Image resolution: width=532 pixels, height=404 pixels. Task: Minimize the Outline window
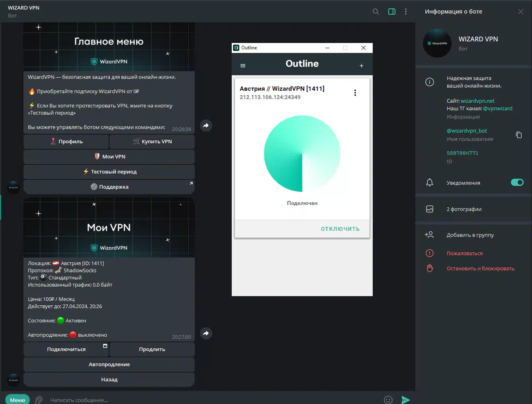pos(327,48)
